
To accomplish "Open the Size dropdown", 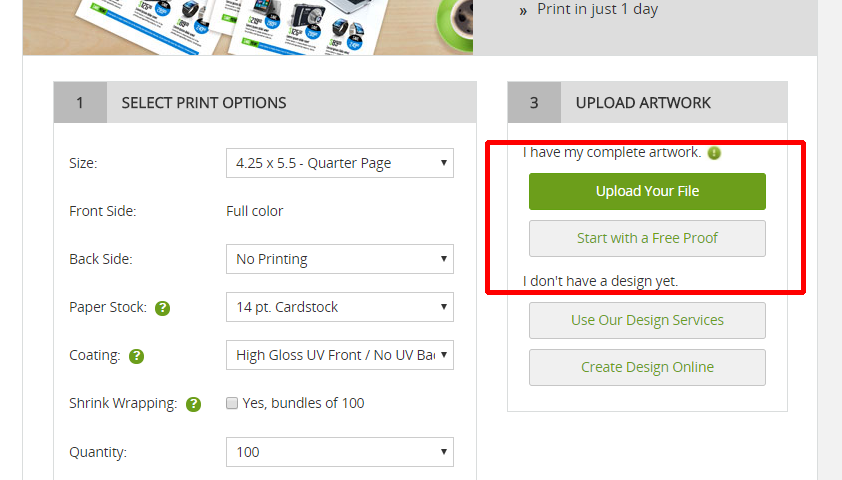I will point(340,163).
